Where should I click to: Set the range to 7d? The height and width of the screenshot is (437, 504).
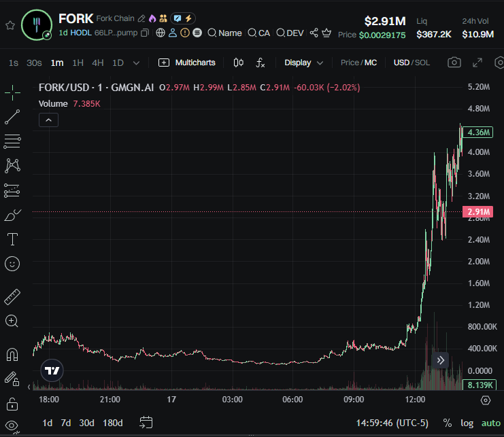(66, 423)
